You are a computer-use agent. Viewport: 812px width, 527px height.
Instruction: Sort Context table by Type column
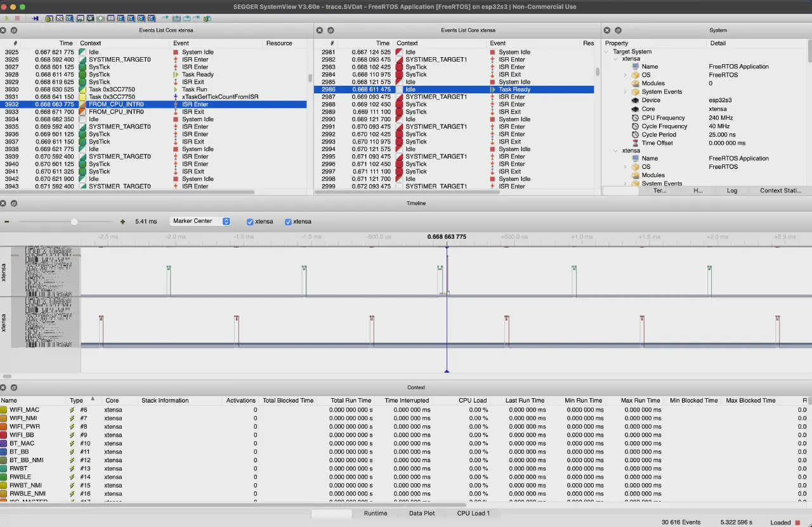84,401
